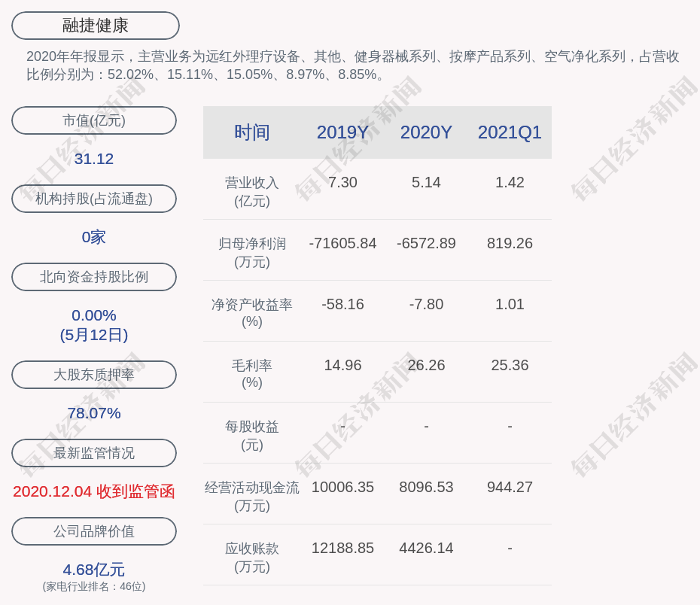Image resolution: width=700 pixels, height=605 pixels.
Task: Click the net profit value -6572.89
Action: coord(426,243)
